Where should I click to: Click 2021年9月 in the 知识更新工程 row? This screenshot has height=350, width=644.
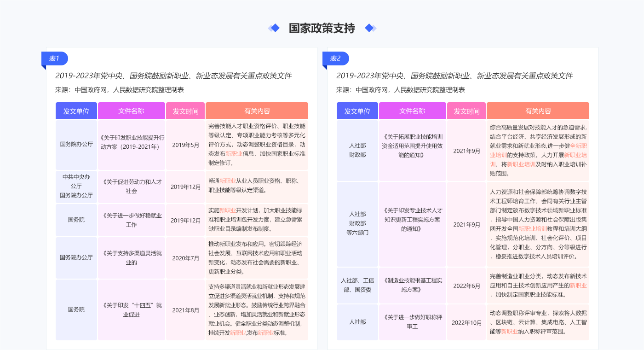(466, 224)
